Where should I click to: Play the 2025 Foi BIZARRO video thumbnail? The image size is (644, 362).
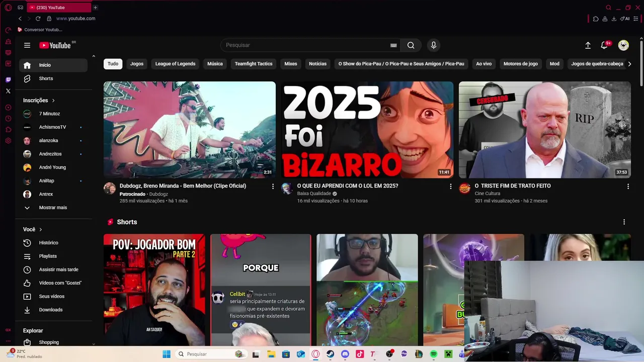367,130
